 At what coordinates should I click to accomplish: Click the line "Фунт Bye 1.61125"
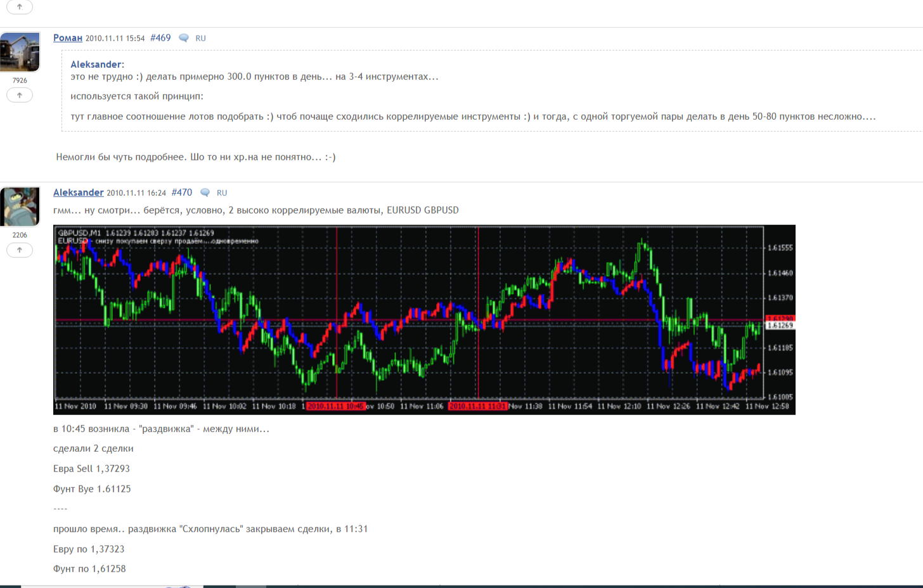[92, 489]
